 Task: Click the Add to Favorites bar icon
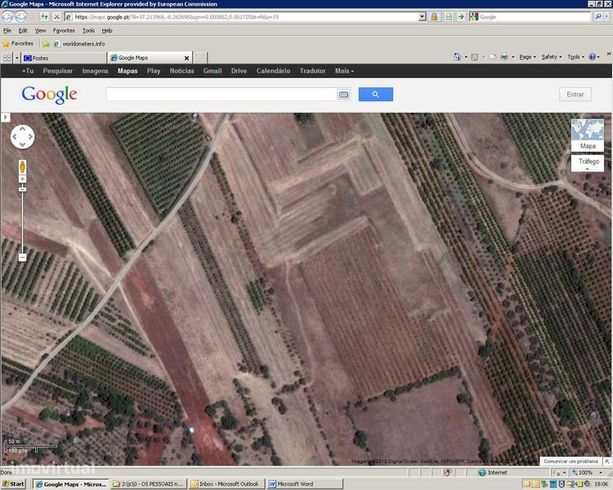click(x=46, y=44)
